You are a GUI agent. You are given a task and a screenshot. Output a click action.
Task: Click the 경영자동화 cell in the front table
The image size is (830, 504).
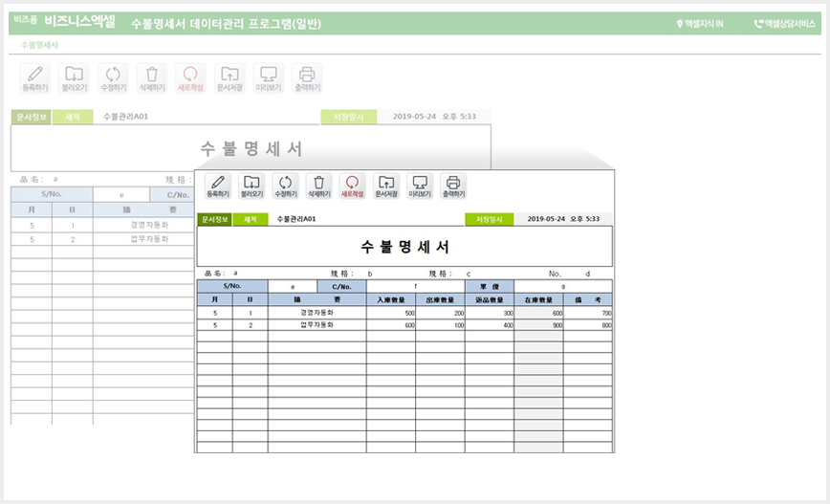[x=317, y=313]
